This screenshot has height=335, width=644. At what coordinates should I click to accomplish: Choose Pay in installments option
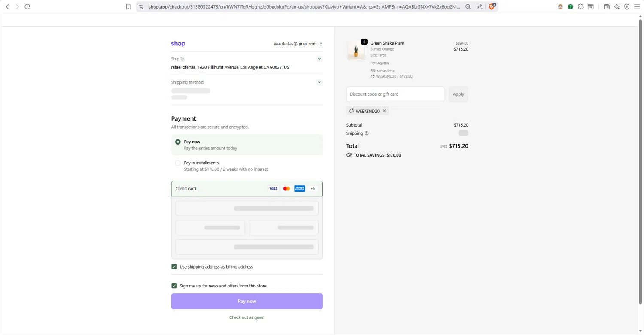178,163
